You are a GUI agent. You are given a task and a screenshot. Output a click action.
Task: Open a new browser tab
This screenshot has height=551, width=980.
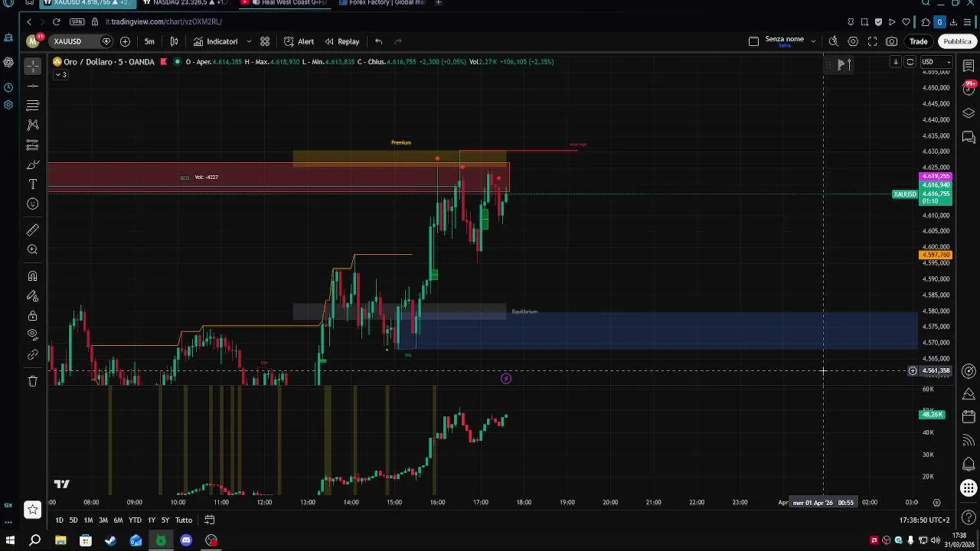(438, 3)
